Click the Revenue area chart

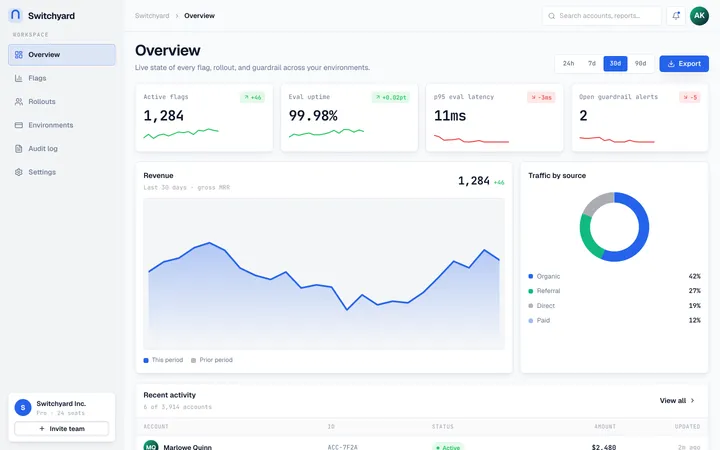[x=324, y=274]
